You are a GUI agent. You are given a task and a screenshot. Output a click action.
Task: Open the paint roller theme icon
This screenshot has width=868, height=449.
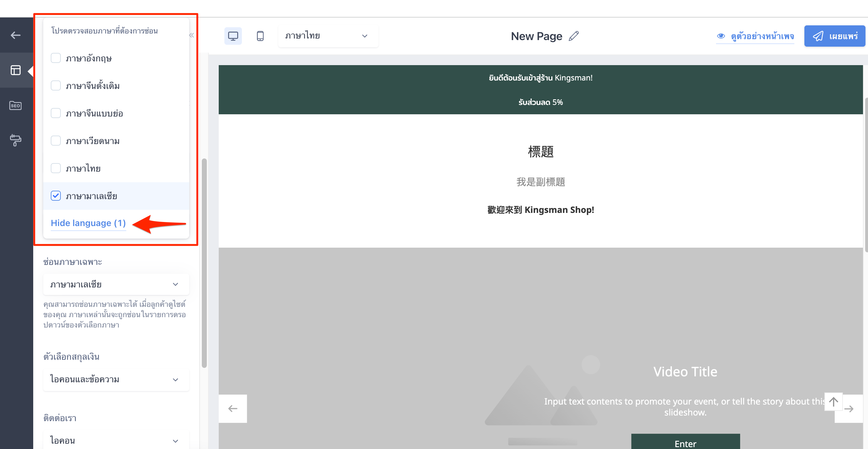[x=15, y=140]
